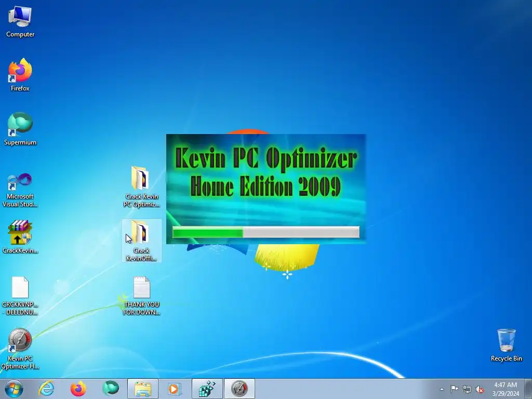Launch Firefox from the taskbar
The height and width of the screenshot is (399, 532).
point(78,389)
